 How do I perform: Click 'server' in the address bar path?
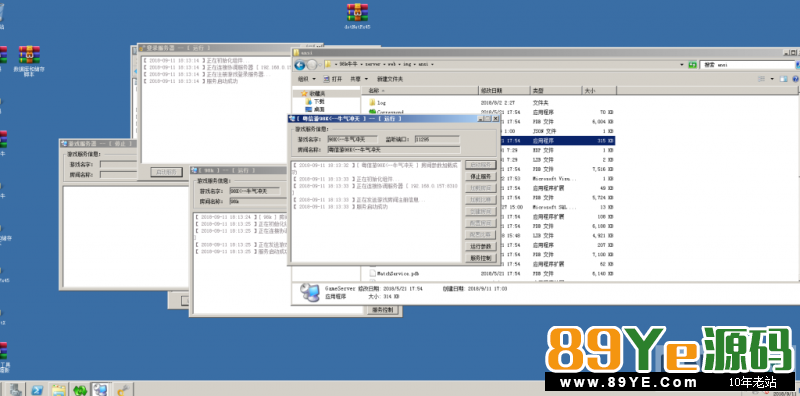pos(373,65)
